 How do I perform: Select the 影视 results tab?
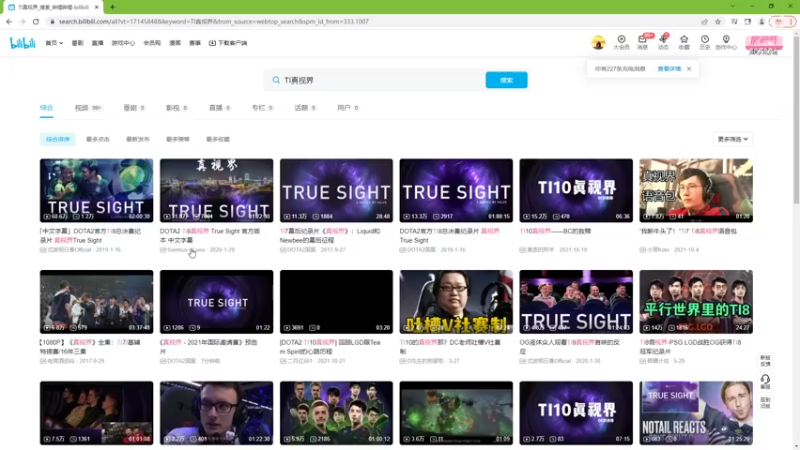[x=177, y=108]
